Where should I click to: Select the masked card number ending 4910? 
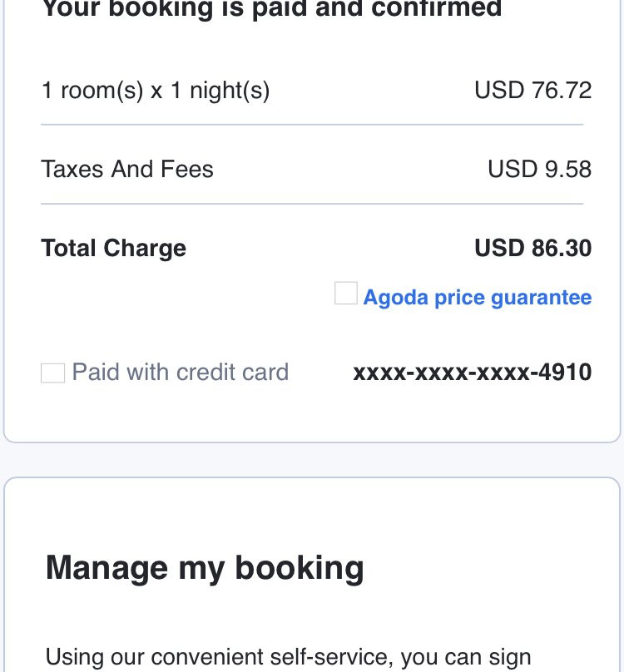tap(472, 373)
